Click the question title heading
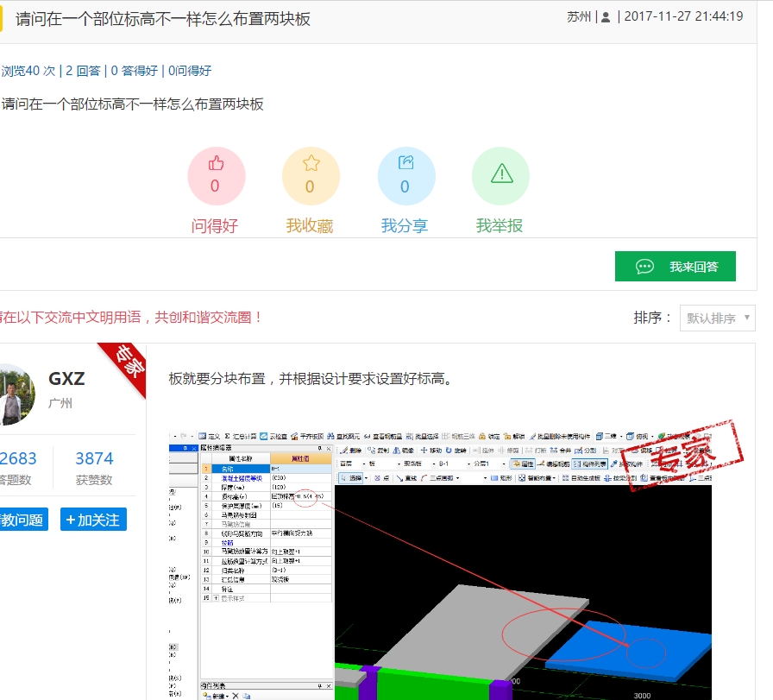This screenshot has width=773, height=700. [163, 19]
